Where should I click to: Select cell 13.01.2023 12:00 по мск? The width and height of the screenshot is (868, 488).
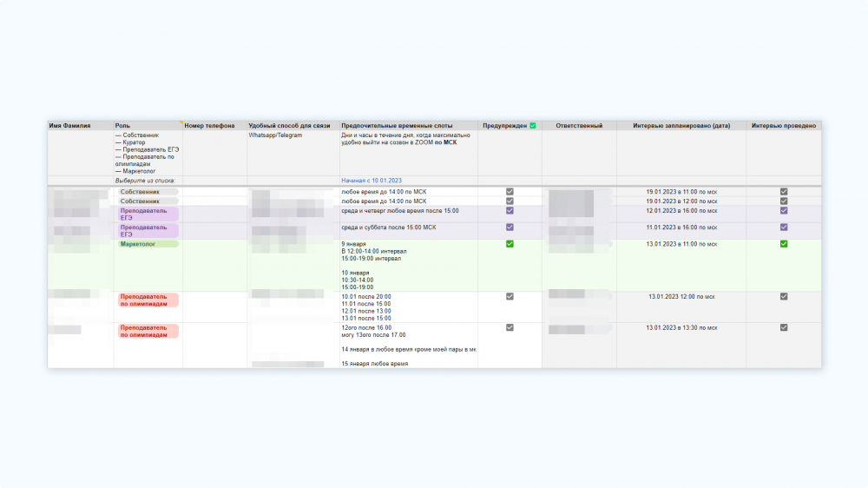tap(681, 307)
